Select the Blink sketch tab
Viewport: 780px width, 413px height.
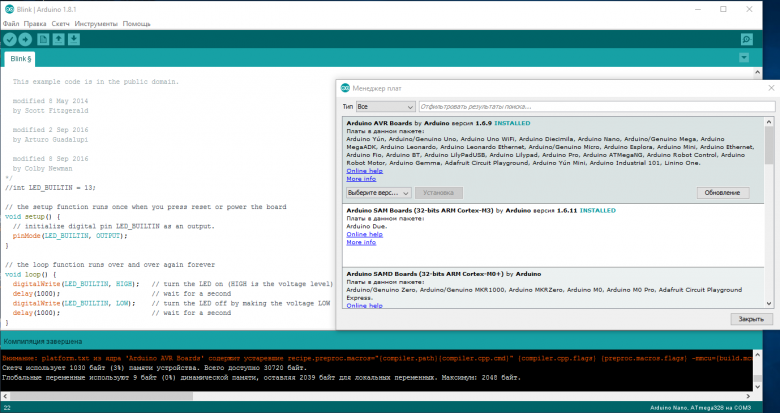tap(20, 59)
